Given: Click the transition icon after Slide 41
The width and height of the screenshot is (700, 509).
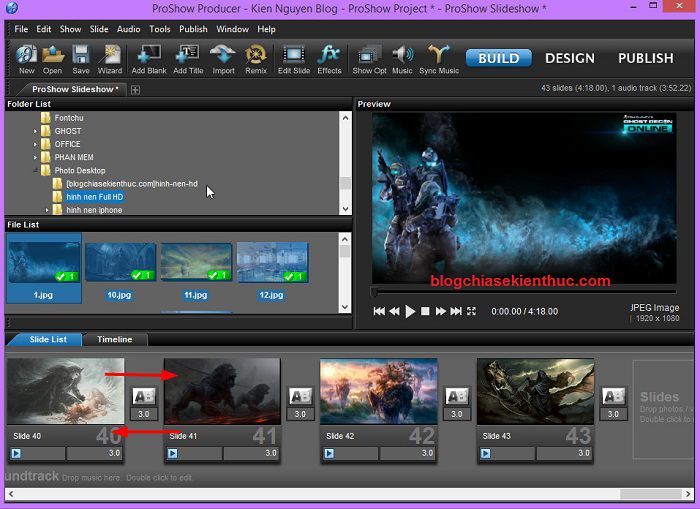Looking at the screenshot, I should click(x=300, y=396).
